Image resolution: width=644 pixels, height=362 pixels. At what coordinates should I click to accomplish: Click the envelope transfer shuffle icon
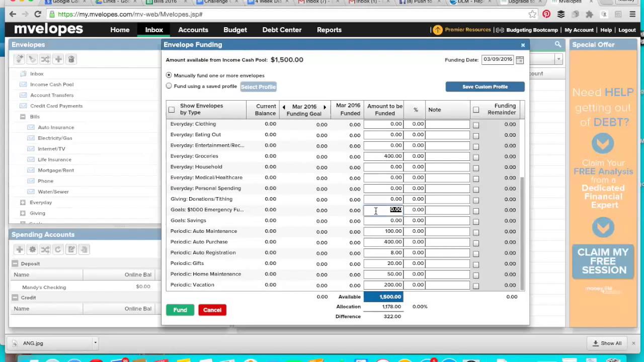(x=45, y=59)
